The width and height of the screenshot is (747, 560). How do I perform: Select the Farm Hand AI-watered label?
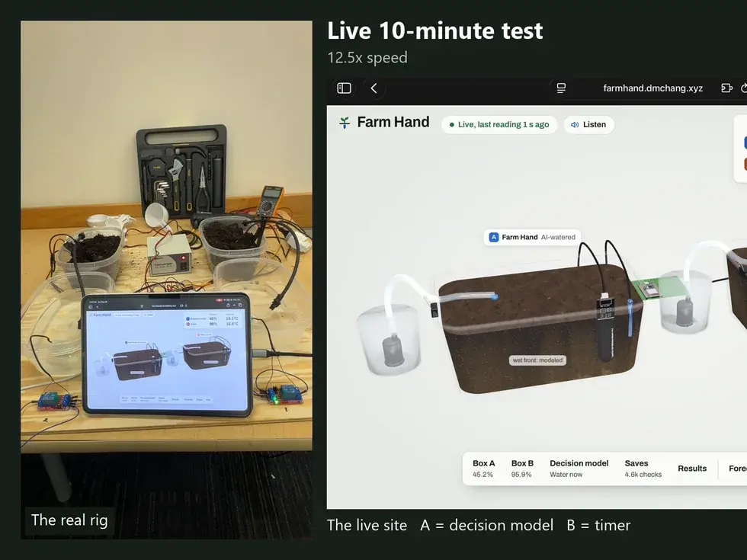tap(532, 237)
